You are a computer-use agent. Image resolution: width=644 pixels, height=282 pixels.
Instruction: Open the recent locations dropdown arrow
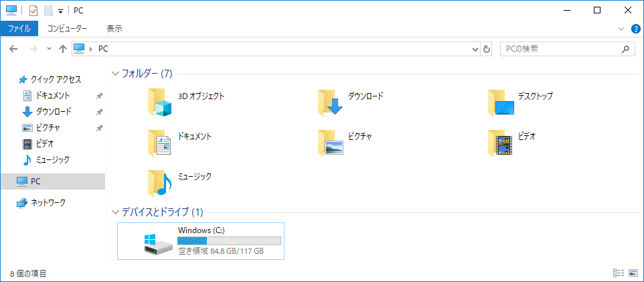click(50, 49)
